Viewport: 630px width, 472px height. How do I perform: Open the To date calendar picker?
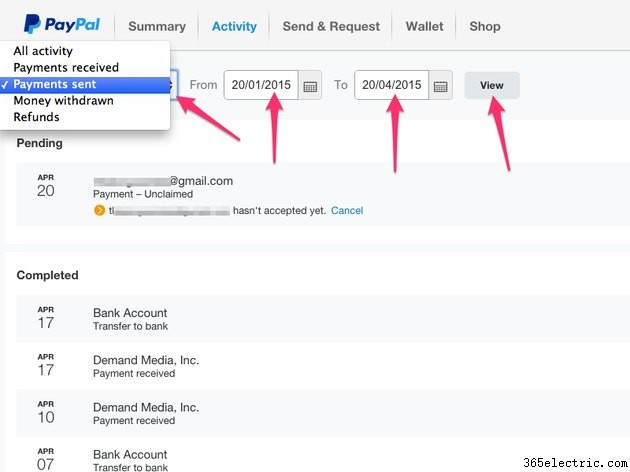pos(440,86)
